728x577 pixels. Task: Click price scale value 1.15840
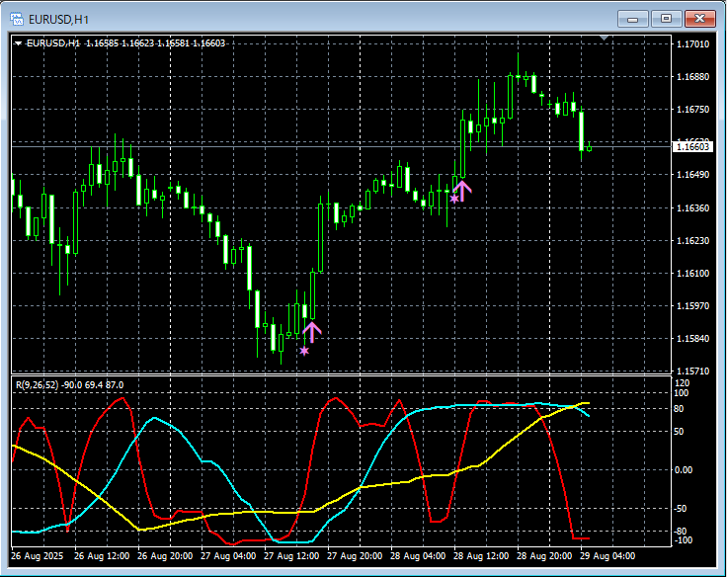(x=693, y=338)
